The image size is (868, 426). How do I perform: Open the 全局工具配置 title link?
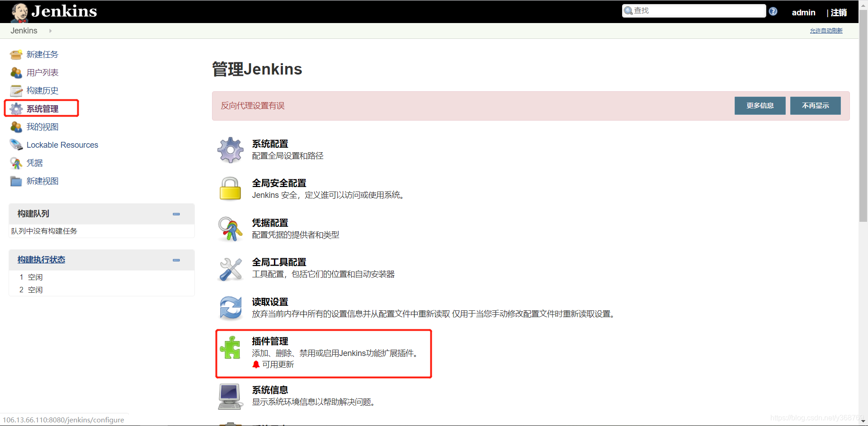click(x=279, y=262)
